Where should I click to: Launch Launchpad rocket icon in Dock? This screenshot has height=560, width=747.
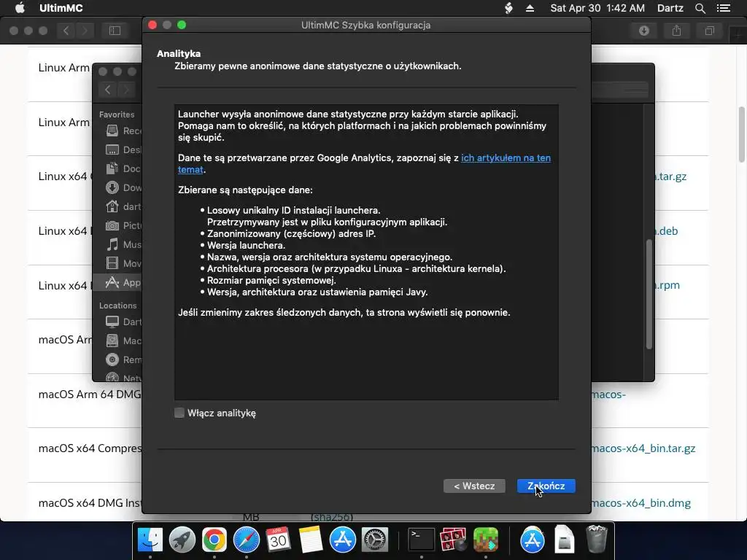pos(182,540)
